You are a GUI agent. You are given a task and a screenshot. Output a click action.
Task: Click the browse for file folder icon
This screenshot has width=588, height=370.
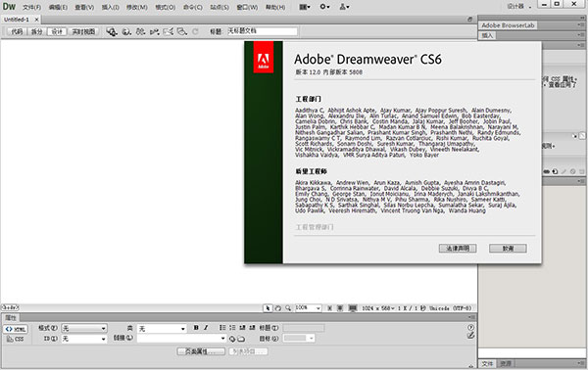(x=241, y=339)
